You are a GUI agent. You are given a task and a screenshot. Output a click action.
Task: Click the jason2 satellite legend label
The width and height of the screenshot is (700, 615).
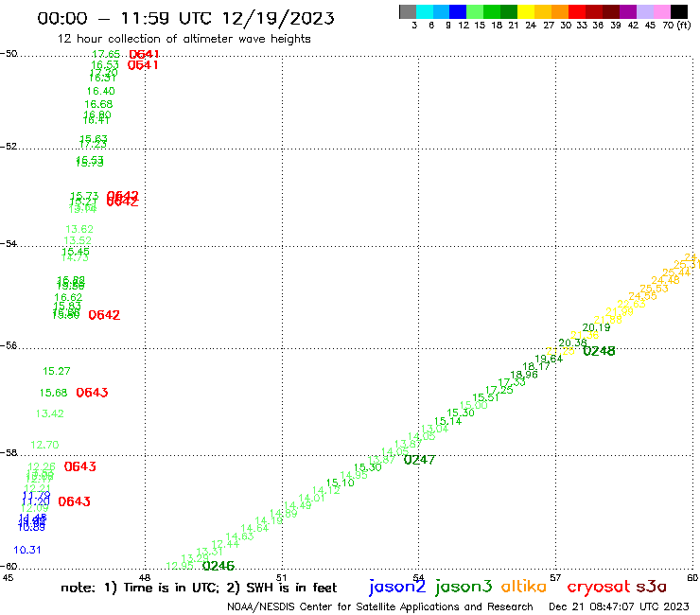[x=397, y=587]
